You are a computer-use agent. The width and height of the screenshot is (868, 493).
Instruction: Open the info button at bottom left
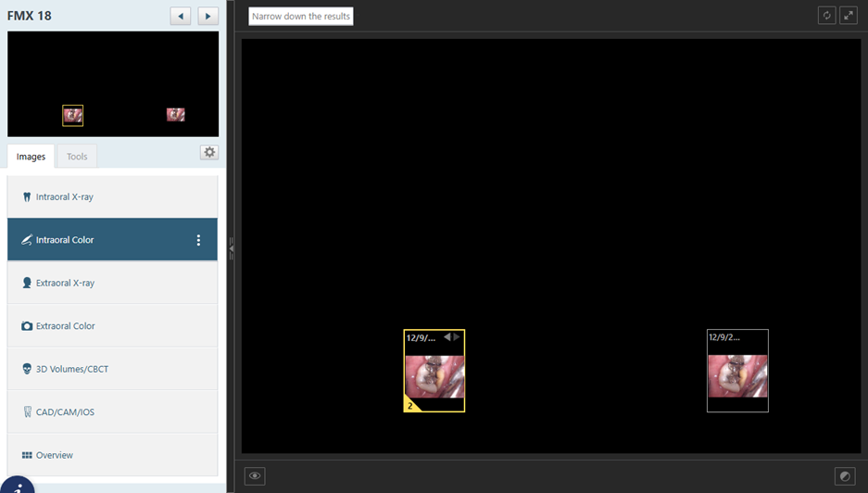18,486
